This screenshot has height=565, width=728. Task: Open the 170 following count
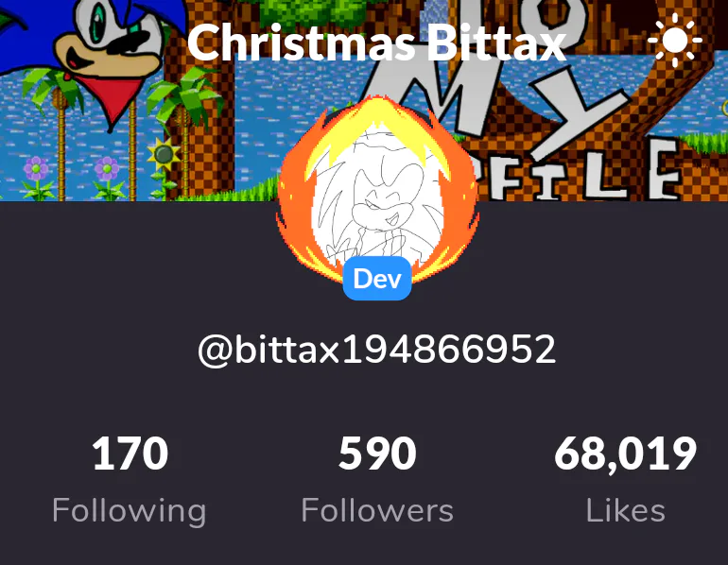pyautogui.click(x=130, y=454)
